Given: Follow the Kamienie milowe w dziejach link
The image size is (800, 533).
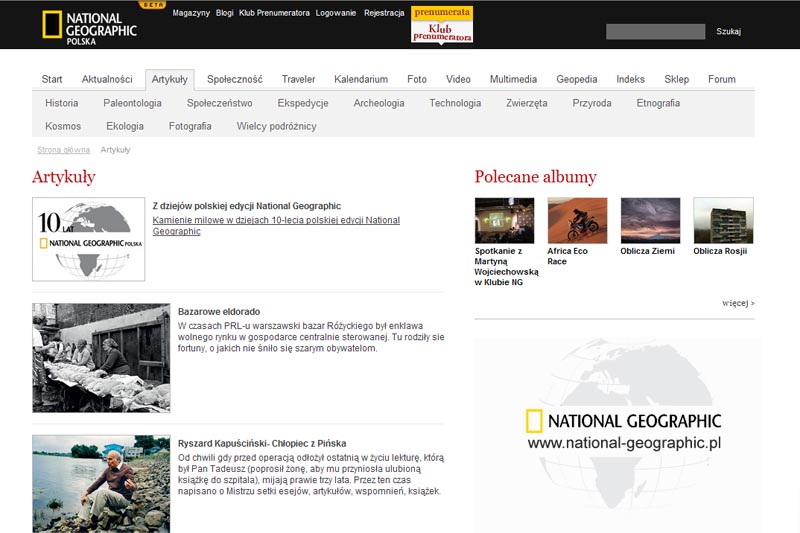Looking at the screenshot, I should click(x=276, y=225).
